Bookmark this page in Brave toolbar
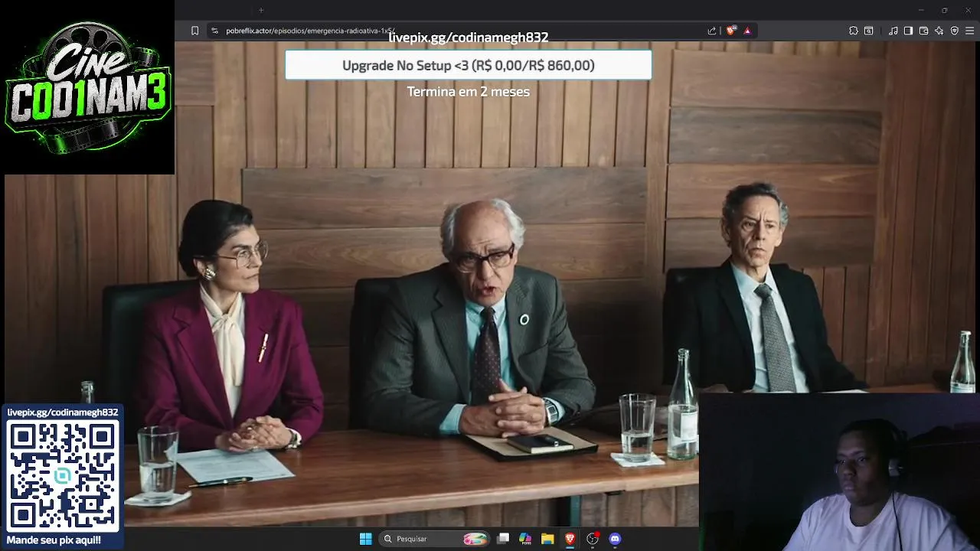 coord(194,31)
